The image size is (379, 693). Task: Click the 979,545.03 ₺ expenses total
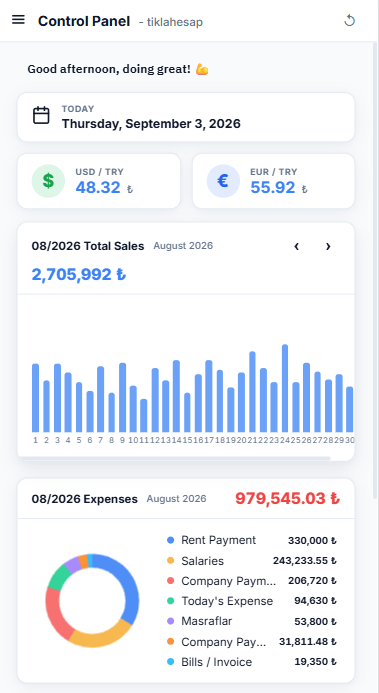tap(288, 498)
